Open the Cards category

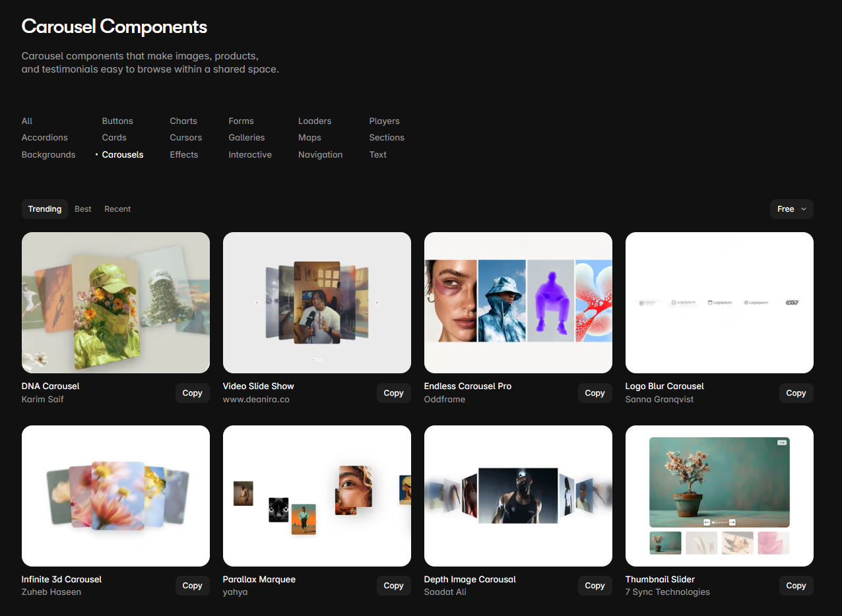(x=114, y=138)
